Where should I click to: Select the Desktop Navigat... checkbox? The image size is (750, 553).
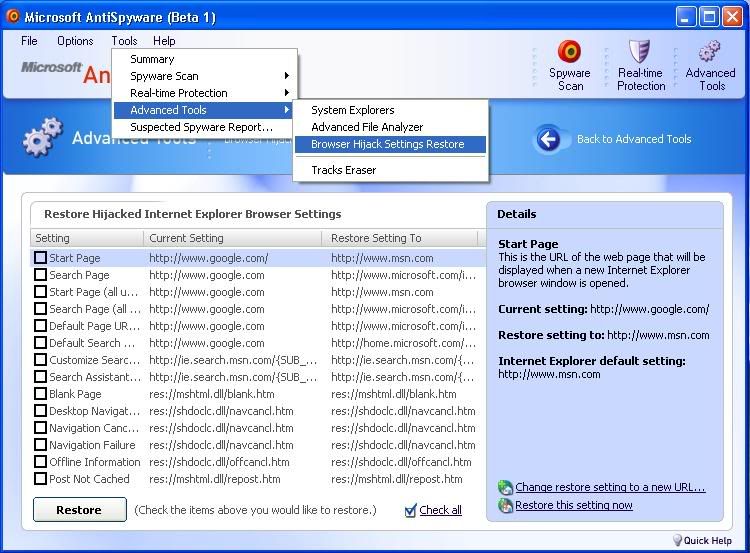coord(41,410)
